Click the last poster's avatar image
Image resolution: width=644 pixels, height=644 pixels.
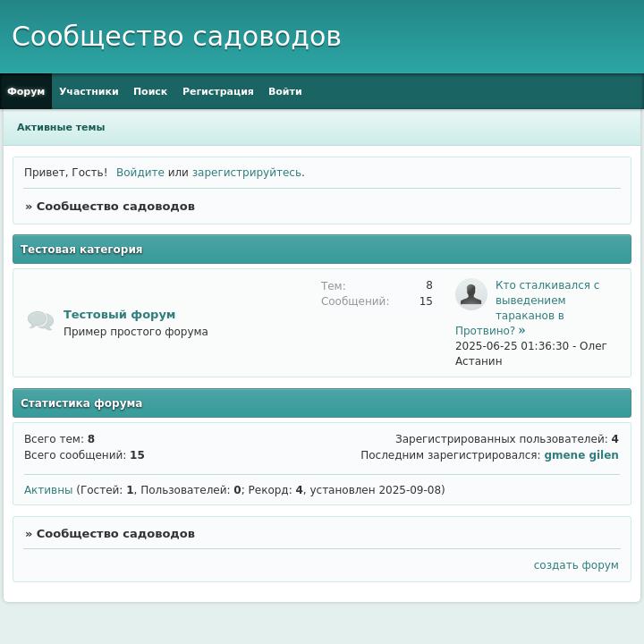coord(470,293)
